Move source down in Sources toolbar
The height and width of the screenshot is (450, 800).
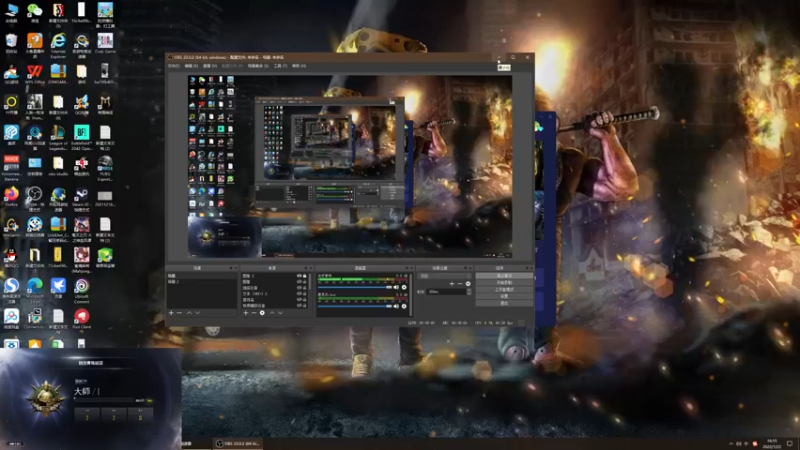[280, 313]
